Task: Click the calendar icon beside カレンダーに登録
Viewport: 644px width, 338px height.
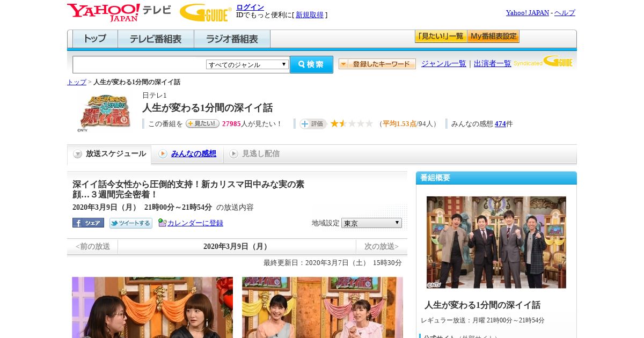Action: click(x=163, y=223)
